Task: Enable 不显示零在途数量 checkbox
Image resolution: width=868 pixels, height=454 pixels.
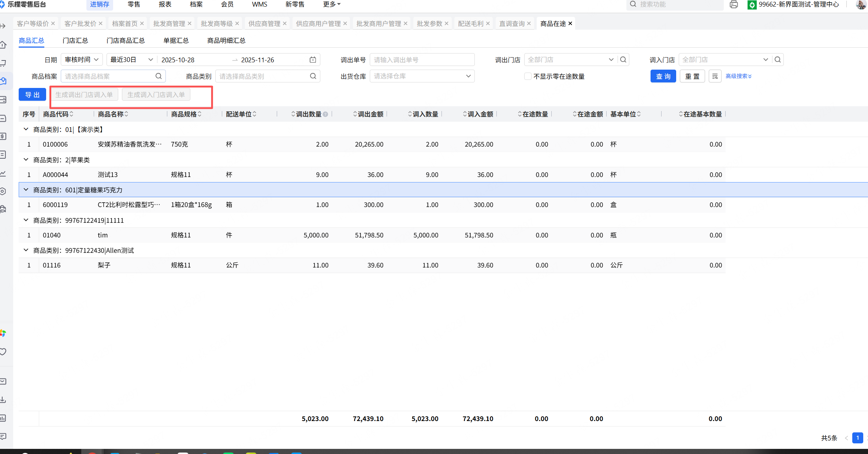Action: coord(528,76)
